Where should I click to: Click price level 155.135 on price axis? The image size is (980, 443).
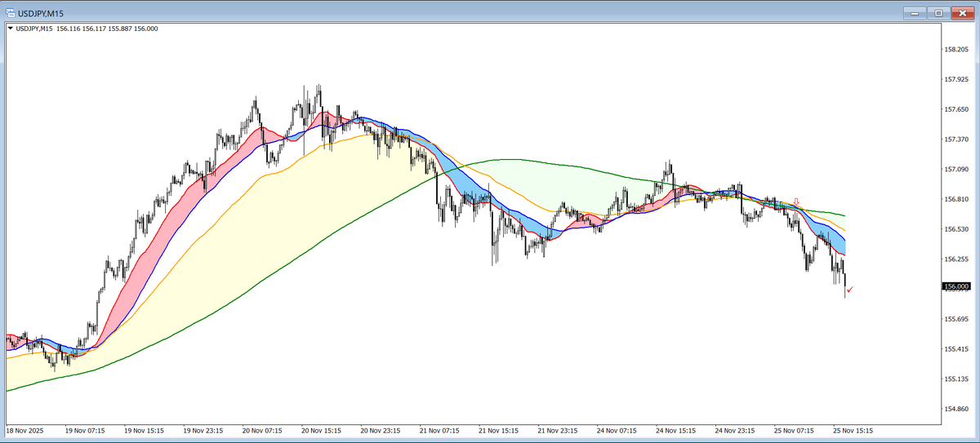tap(955, 379)
